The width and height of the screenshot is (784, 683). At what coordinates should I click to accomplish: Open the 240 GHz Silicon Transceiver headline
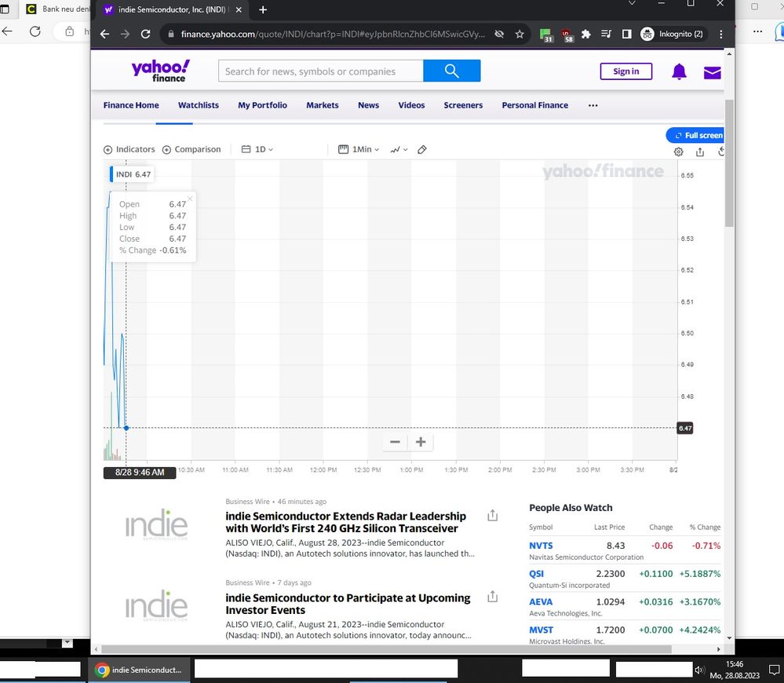click(345, 522)
